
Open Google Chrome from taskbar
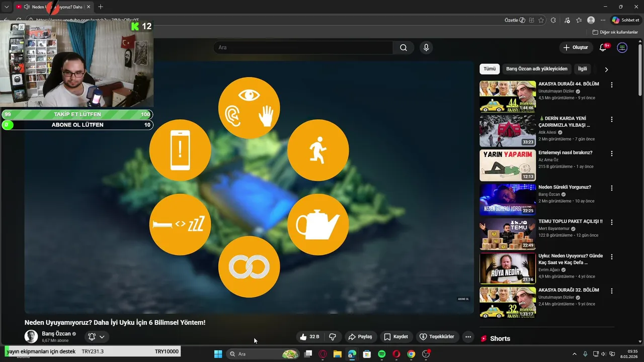(x=411, y=354)
